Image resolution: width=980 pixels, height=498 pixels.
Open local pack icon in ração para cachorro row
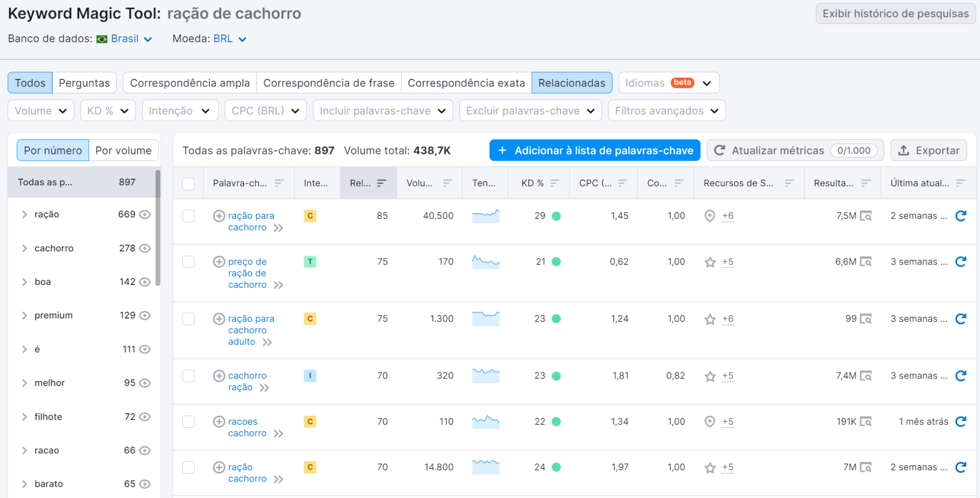point(710,216)
